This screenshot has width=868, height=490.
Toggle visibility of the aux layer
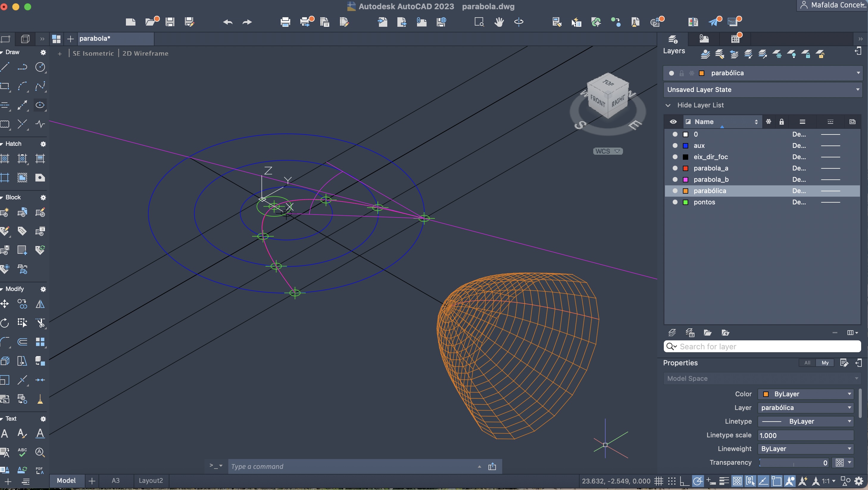(675, 145)
